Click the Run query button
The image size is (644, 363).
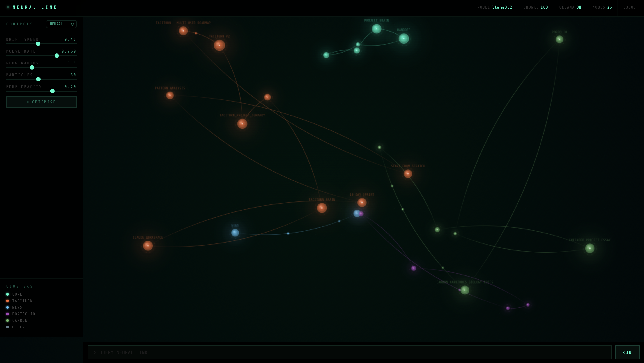(627, 352)
